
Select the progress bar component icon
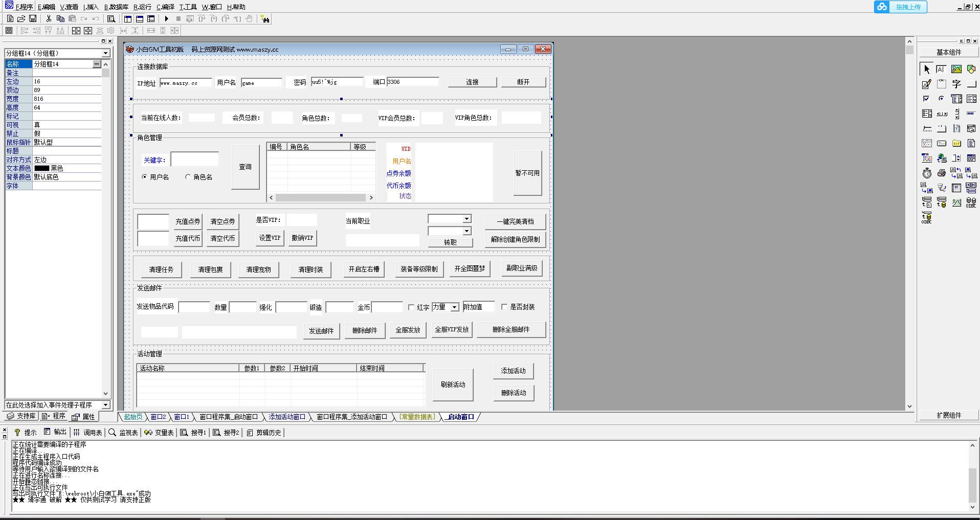pyautogui.click(x=971, y=114)
